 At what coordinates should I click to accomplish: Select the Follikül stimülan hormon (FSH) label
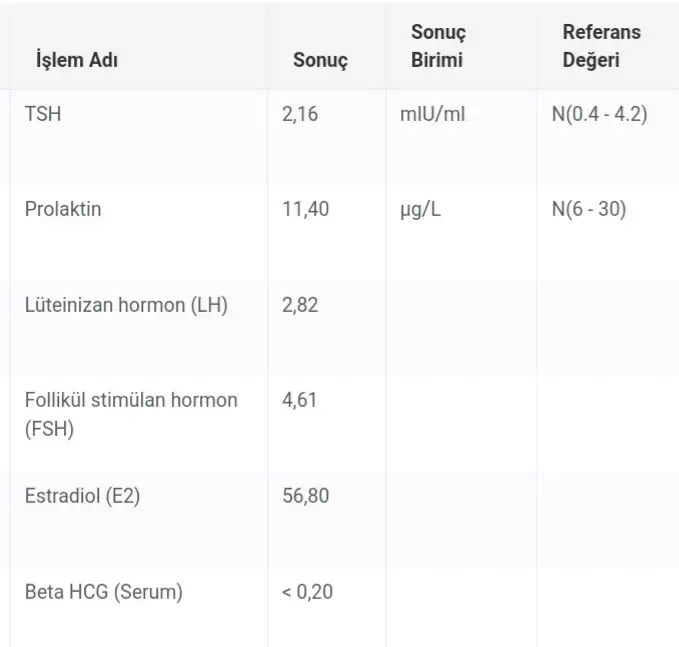(x=131, y=414)
